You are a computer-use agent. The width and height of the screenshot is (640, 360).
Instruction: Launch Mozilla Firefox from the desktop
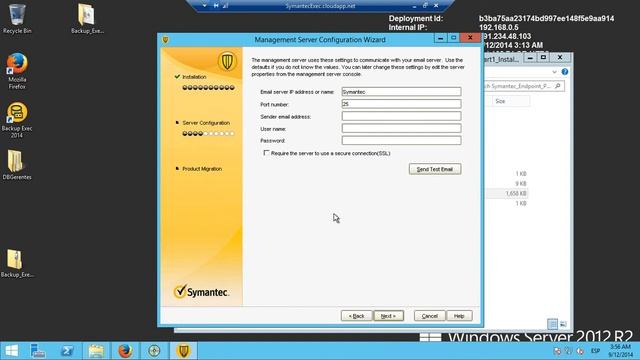17,71
